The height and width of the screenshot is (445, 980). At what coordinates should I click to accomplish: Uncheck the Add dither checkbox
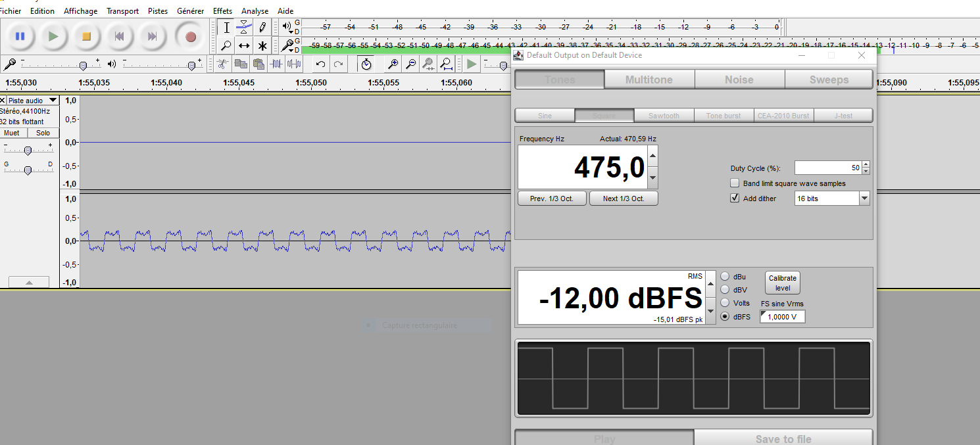tap(735, 198)
